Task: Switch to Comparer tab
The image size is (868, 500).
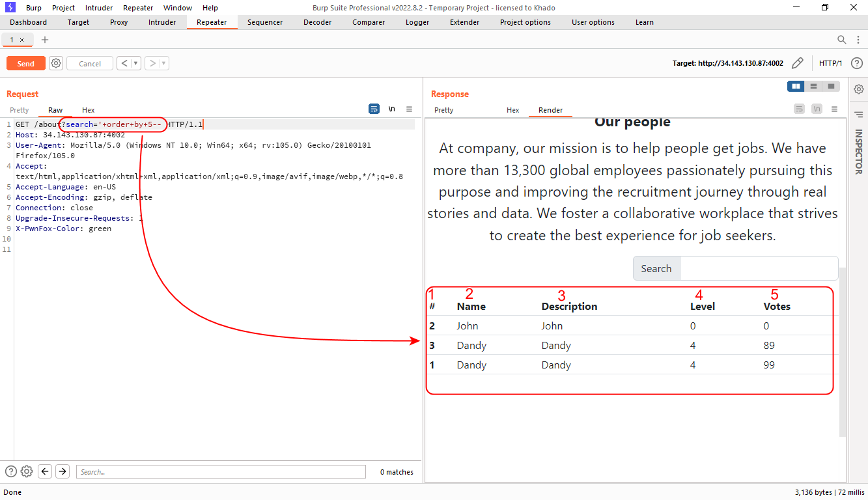Action: [x=369, y=22]
